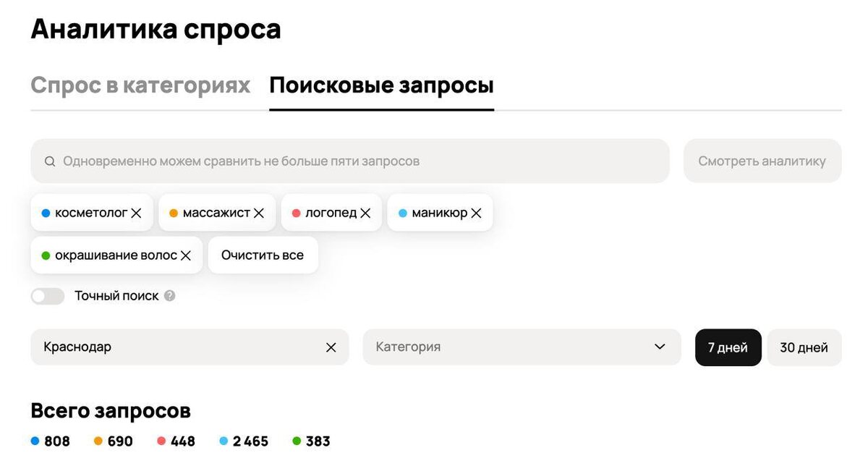Image resolution: width=868 pixels, height=466 pixels.
Task: Select the 7 дней period
Action: pos(728,347)
